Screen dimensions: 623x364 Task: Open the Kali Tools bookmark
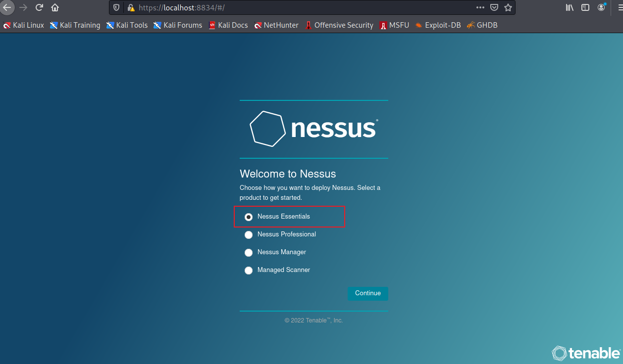[x=127, y=25]
